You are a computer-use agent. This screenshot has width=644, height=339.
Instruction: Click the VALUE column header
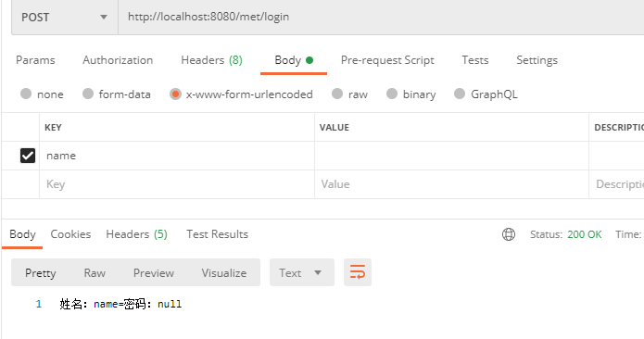pyautogui.click(x=335, y=128)
